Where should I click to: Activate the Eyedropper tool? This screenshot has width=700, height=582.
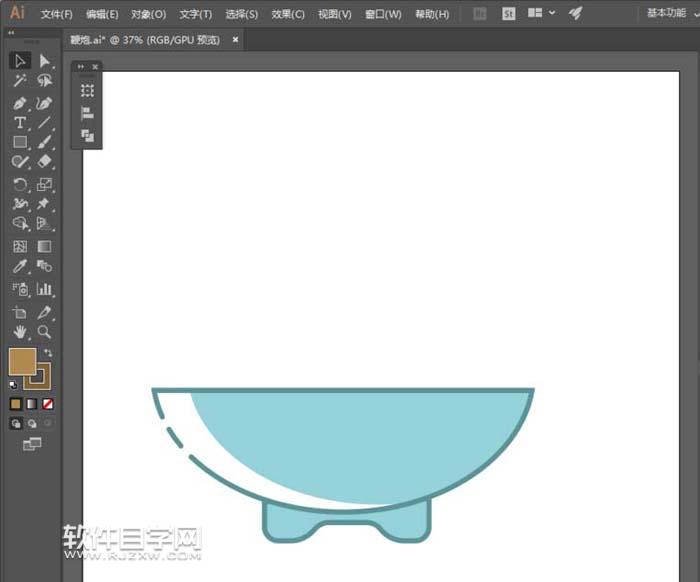click(x=20, y=267)
